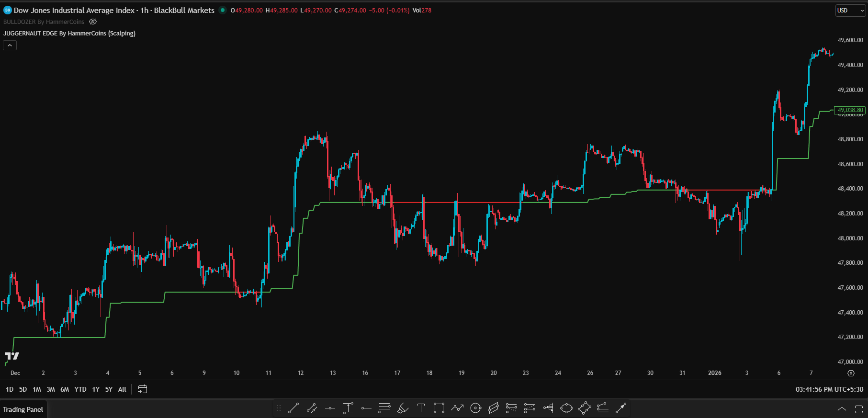
Task: Click the Circle shape drawing tool
Action: point(475,408)
